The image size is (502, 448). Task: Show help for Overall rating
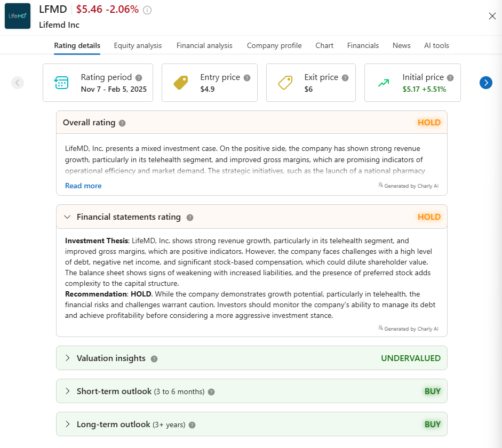click(x=122, y=123)
